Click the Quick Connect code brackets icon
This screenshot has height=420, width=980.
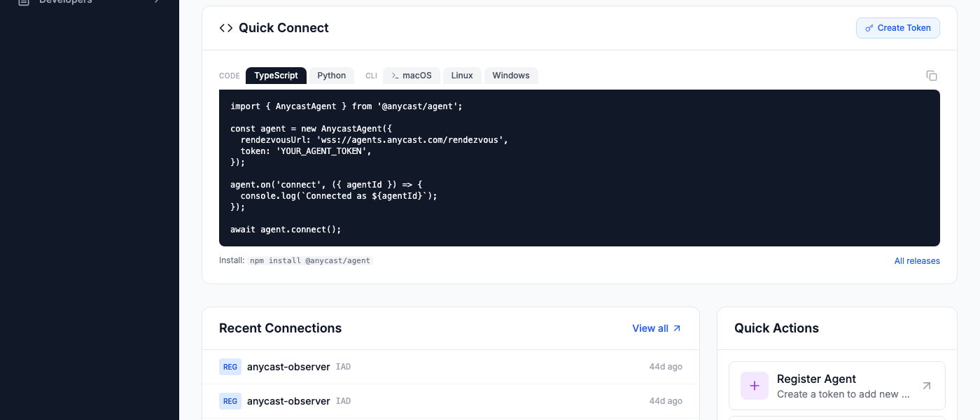pyautogui.click(x=226, y=28)
